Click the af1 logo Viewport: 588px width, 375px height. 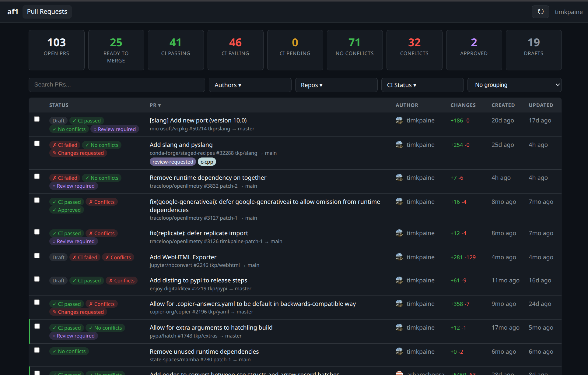[13, 12]
